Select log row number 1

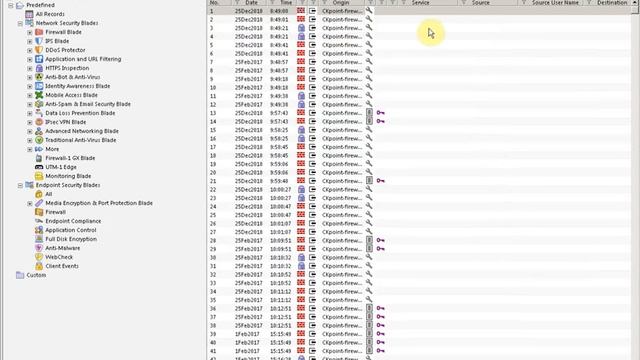[x=419, y=11]
